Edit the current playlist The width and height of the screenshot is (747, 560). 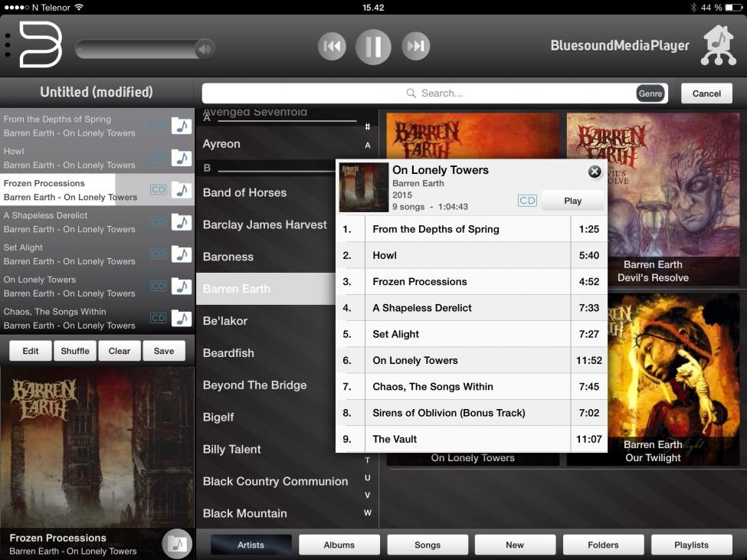point(31,351)
